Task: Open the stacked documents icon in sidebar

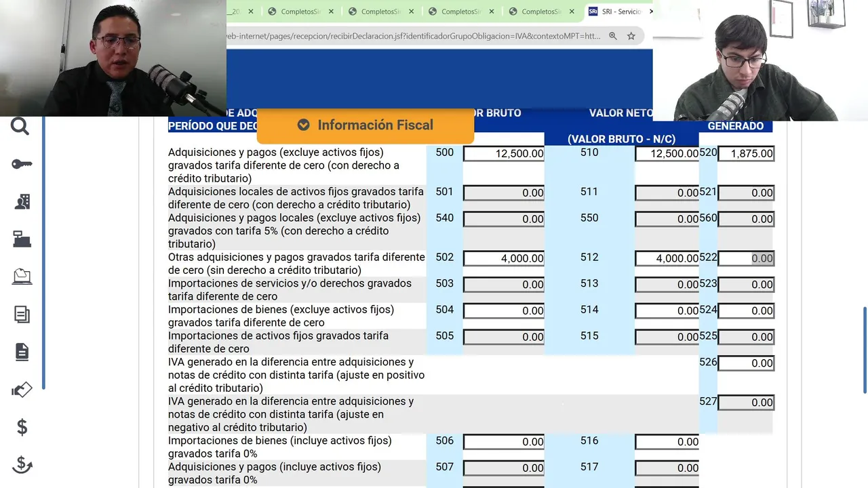Action: [22, 314]
